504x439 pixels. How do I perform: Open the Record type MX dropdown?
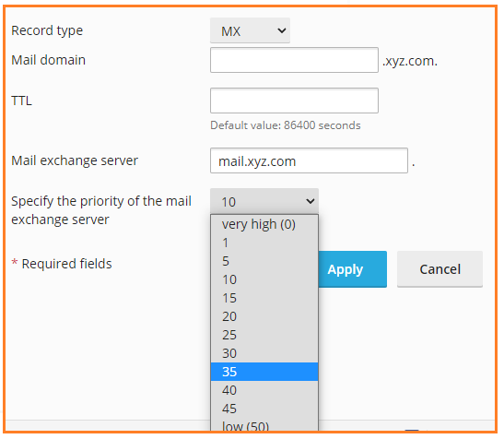click(250, 30)
